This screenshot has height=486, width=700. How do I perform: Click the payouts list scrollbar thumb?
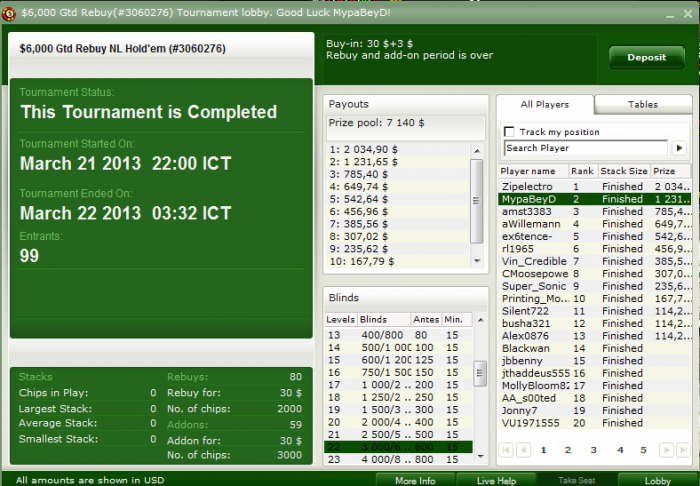(477, 201)
